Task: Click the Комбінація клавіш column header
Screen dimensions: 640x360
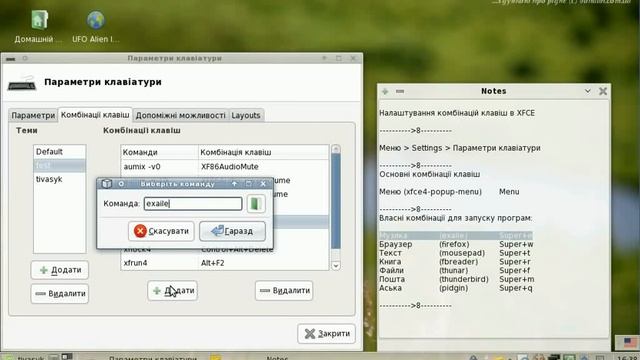Action: (264, 152)
